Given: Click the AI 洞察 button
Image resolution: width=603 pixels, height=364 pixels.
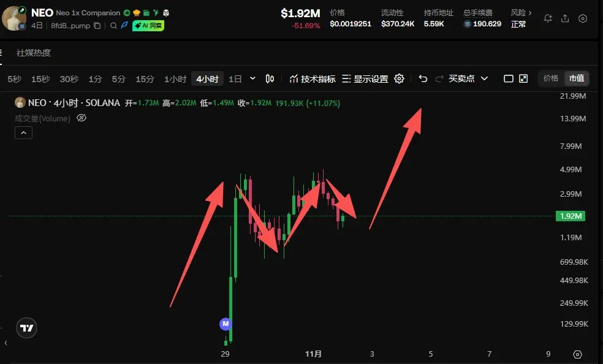Looking at the screenshot, I should click(x=148, y=26).
